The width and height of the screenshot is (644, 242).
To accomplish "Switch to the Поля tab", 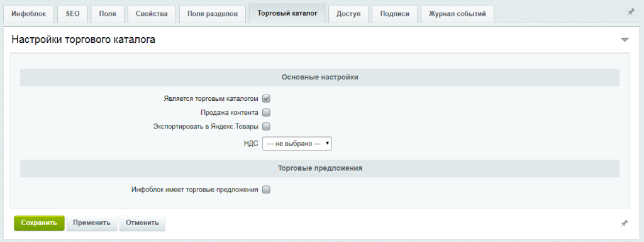I will (x=108, y=14).
